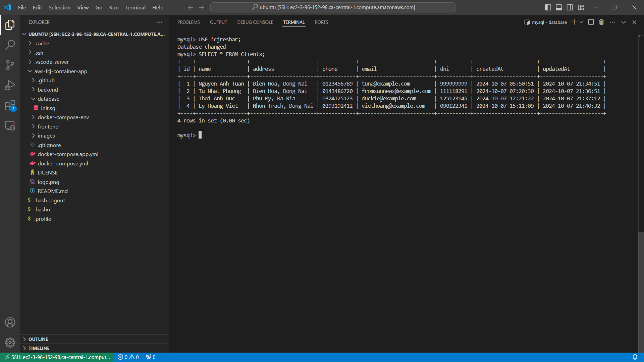The height and width of the screenshot is (362, 644).
Task: Open the Terminal menu
Action: (x=135, y=7)
